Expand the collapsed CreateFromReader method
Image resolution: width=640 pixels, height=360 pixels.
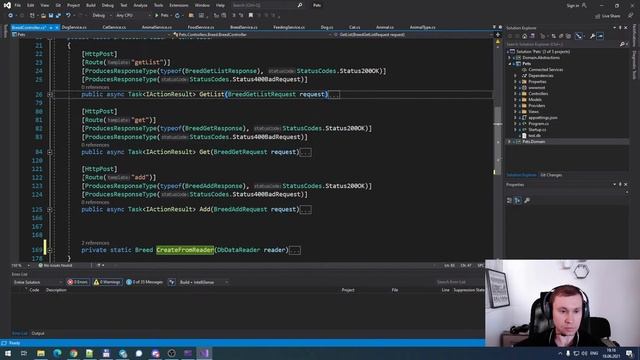(50, 250)
